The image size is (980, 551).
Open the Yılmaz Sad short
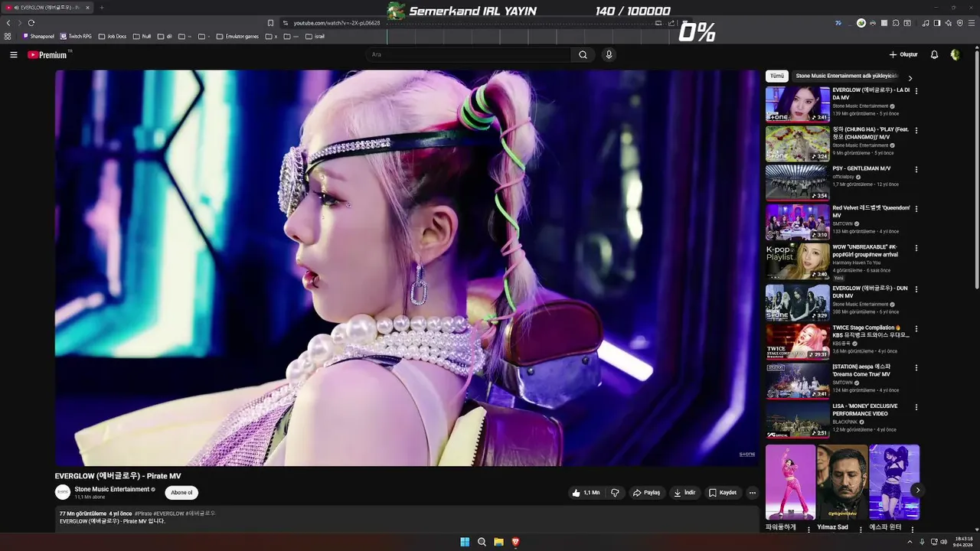pos(842,482)
